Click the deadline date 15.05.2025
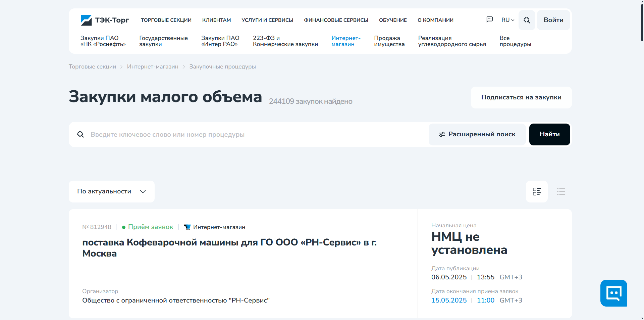 449,301
